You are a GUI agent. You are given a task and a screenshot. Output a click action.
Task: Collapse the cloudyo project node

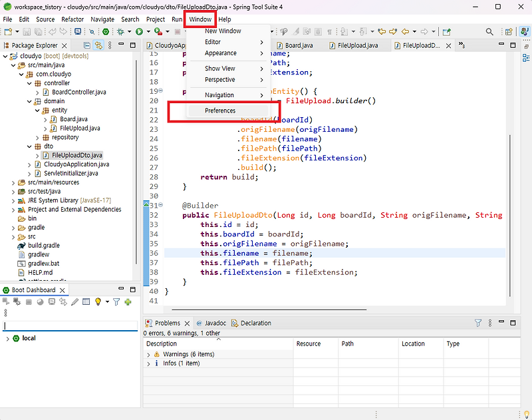(5, 56)
